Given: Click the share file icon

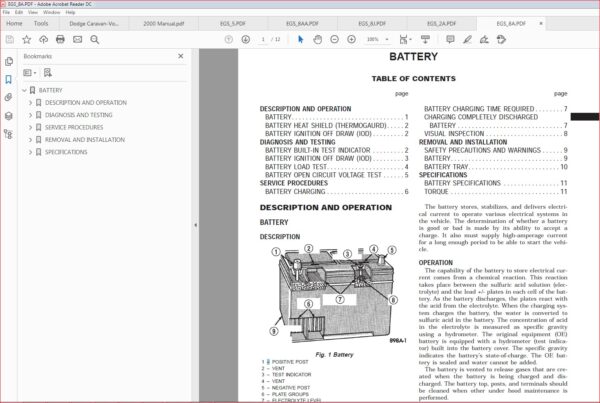Looking at the screenshot, I should click(x=501, y=39).
